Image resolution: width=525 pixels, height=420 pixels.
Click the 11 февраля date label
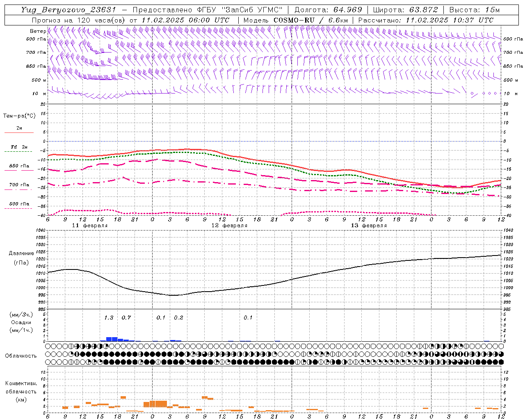pos(90,226)
